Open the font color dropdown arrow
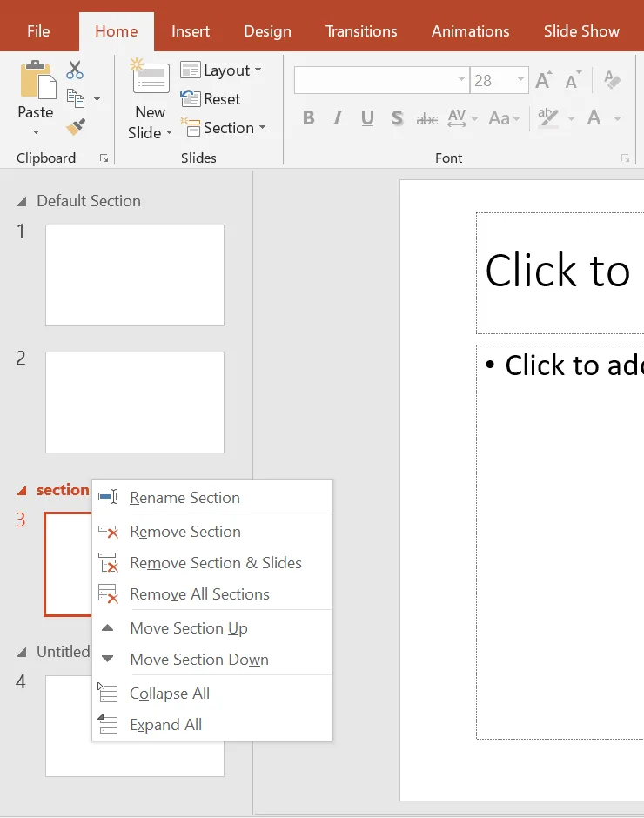 pos(617,119)
